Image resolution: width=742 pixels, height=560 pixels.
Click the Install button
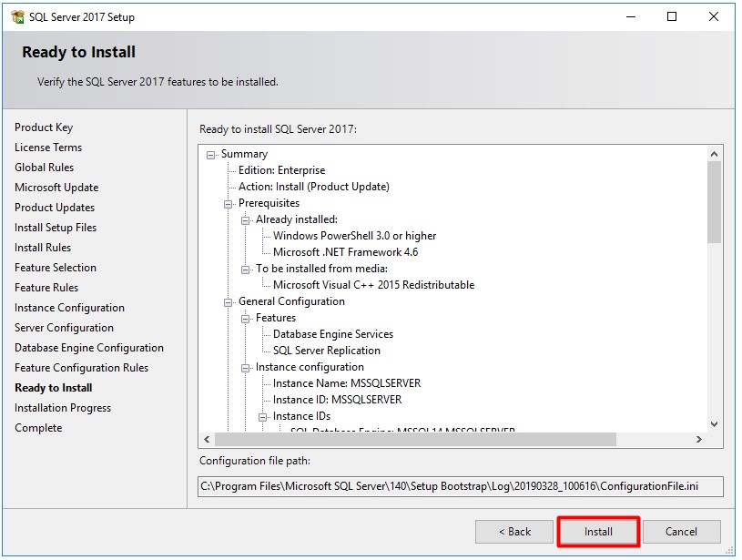[x=598, y=532]
